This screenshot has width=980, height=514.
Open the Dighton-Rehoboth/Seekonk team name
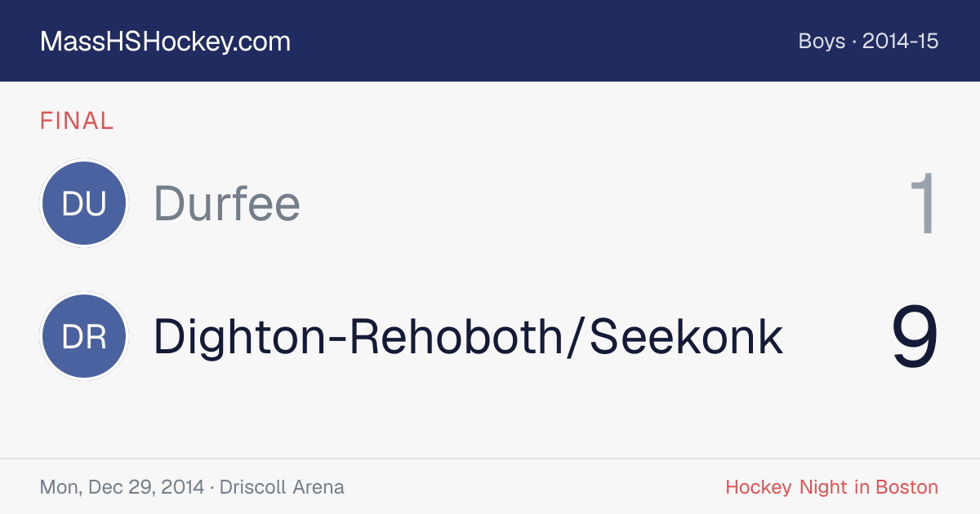(469, 337)
